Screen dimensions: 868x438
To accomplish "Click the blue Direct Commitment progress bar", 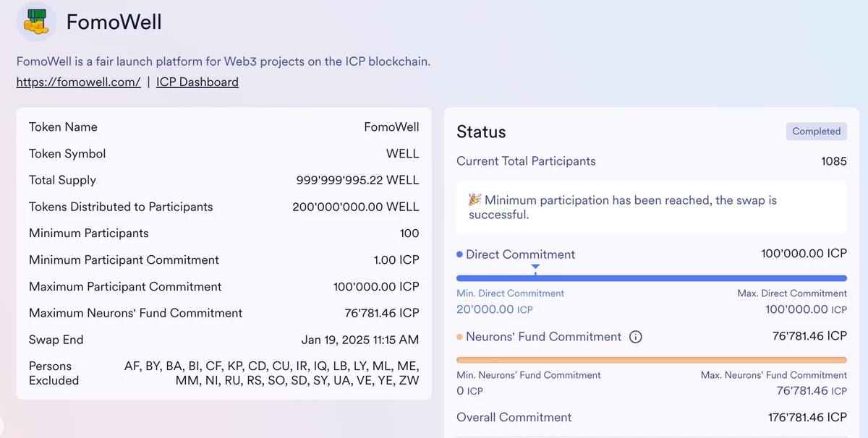I will pyautogui.click(x=652, y=278).
